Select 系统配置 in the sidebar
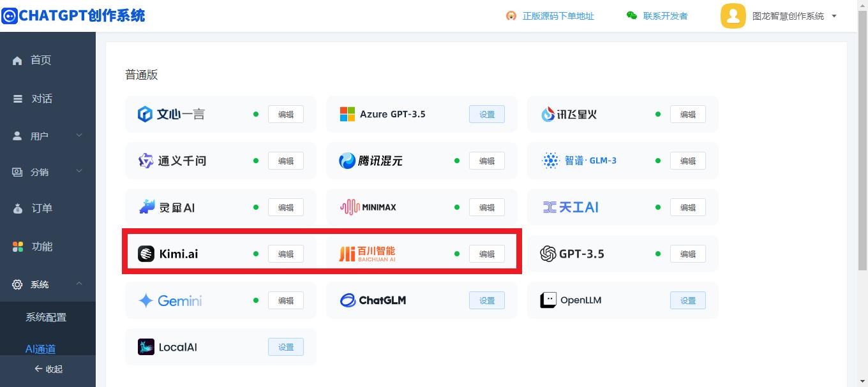Image resolution: width=868 pixels, height=387 pixels. 46,318
